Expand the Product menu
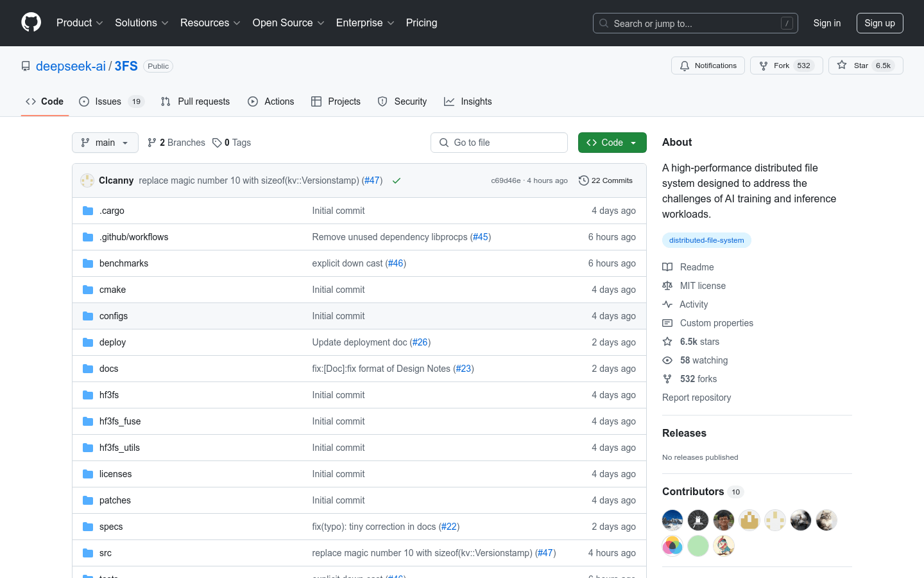This screenshot has width=924, height=578. [80, 22]
